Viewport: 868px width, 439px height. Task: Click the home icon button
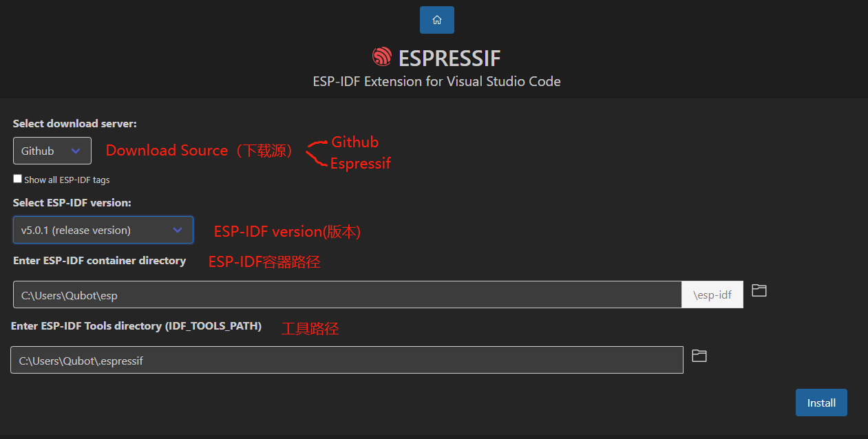[436, 20]
